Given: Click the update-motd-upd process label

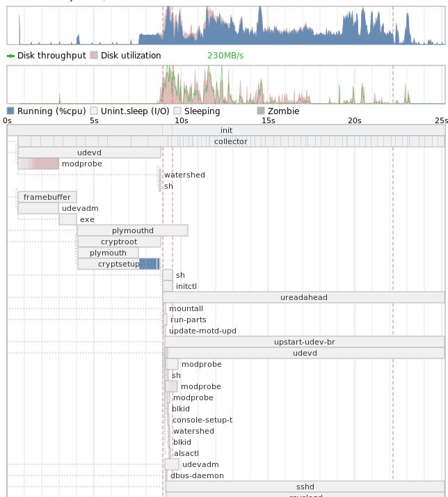Looking at the screenshot, I should tap(202, 331).
